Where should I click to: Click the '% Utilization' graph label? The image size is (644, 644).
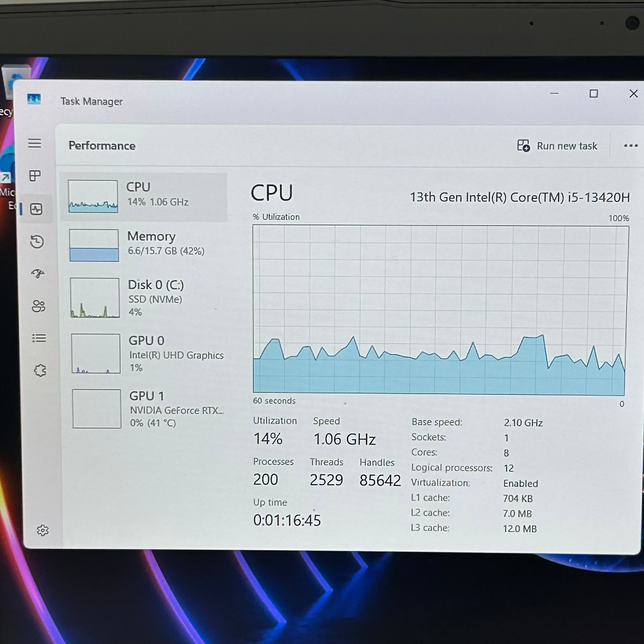276,217
